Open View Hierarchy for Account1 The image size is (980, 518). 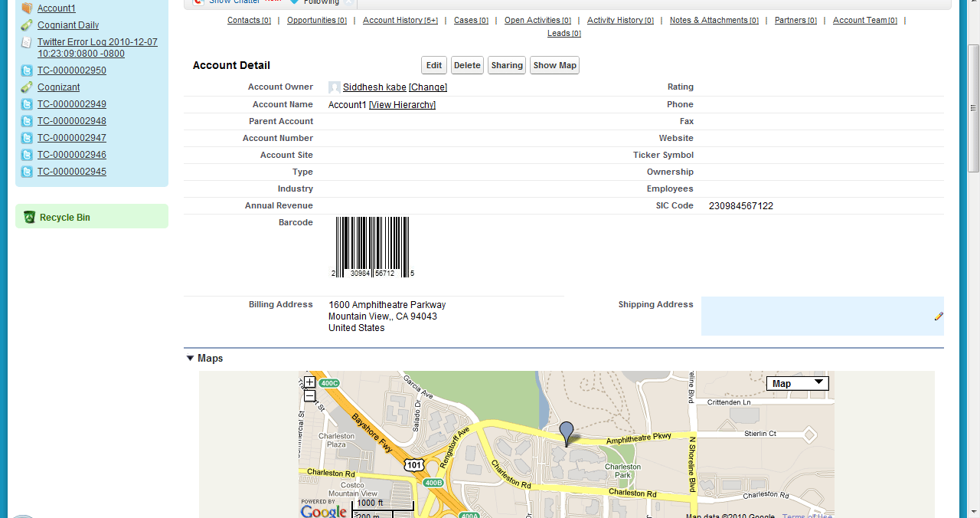(402, 104)
